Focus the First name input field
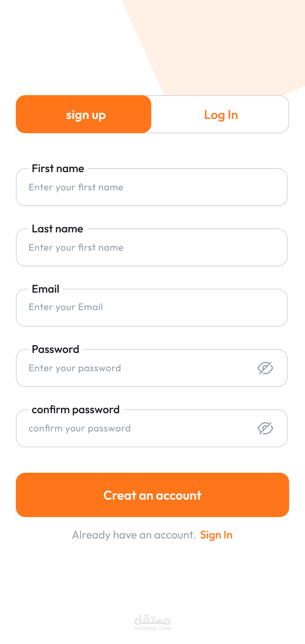 (151, 188)
